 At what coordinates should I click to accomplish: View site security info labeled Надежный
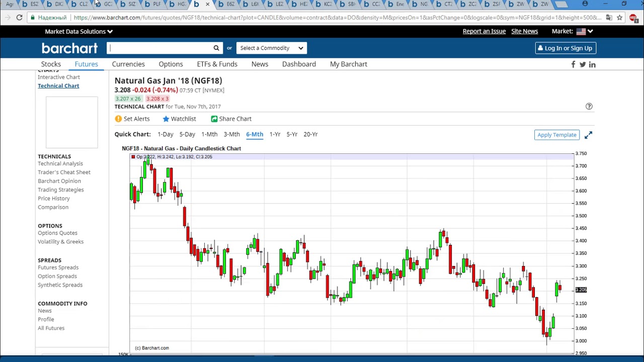pos(48,18)
